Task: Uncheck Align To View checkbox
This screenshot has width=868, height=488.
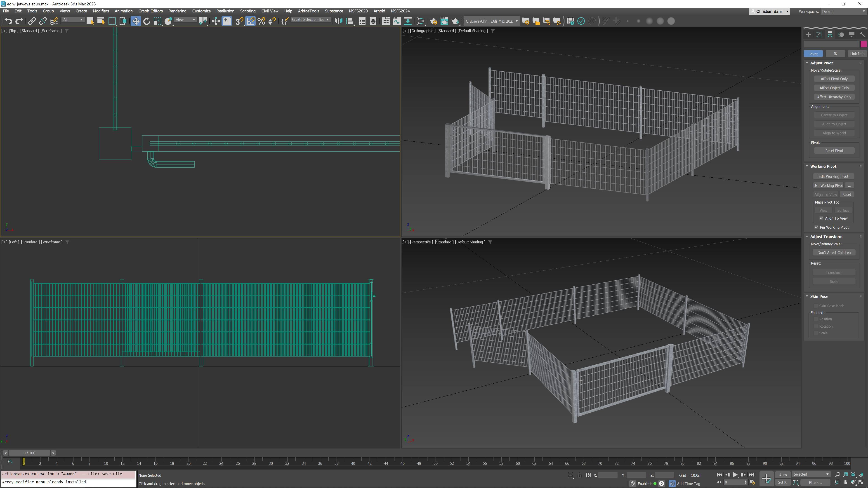Action: pos(821,218)
